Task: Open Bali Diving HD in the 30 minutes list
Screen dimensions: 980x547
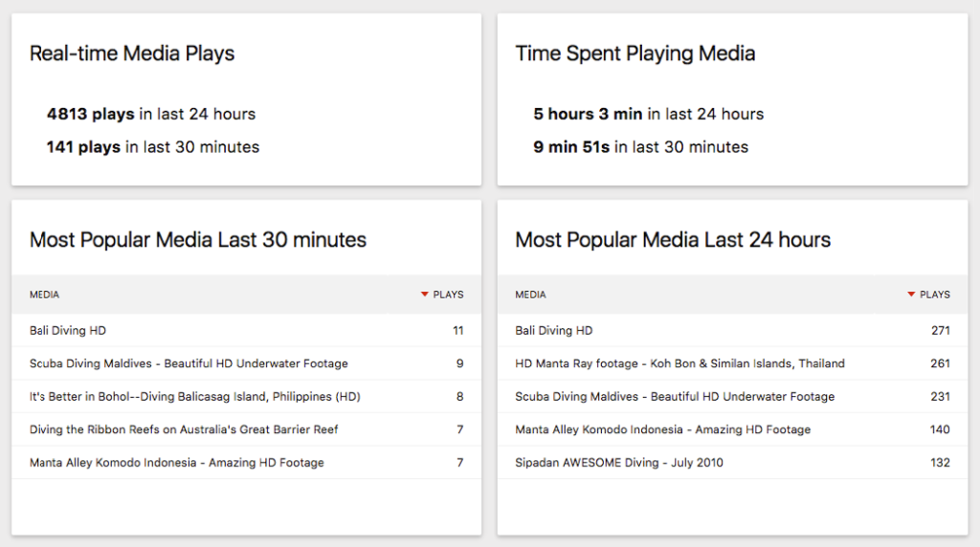Action: pos(68,331)
